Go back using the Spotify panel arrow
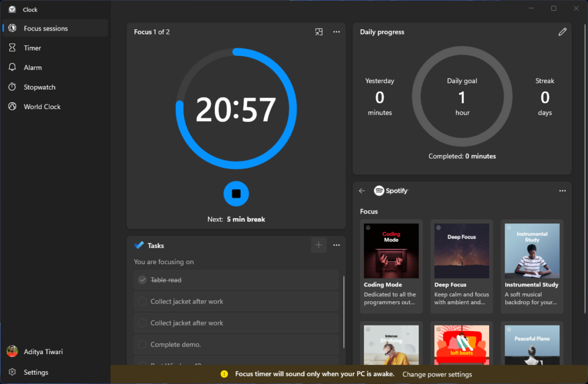The width and height of the screenshot is (588, 384). click(x=362, y=191)
